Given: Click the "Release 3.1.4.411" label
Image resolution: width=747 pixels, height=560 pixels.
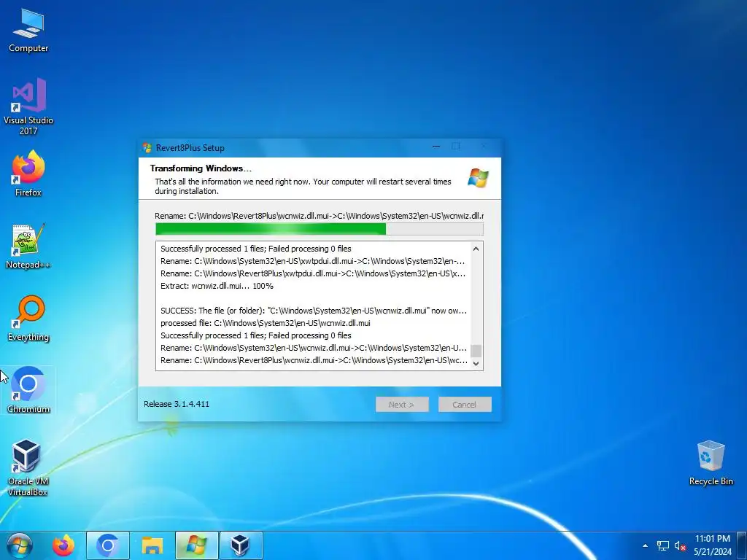Looking at the screenshot, I should pos(177,404).
